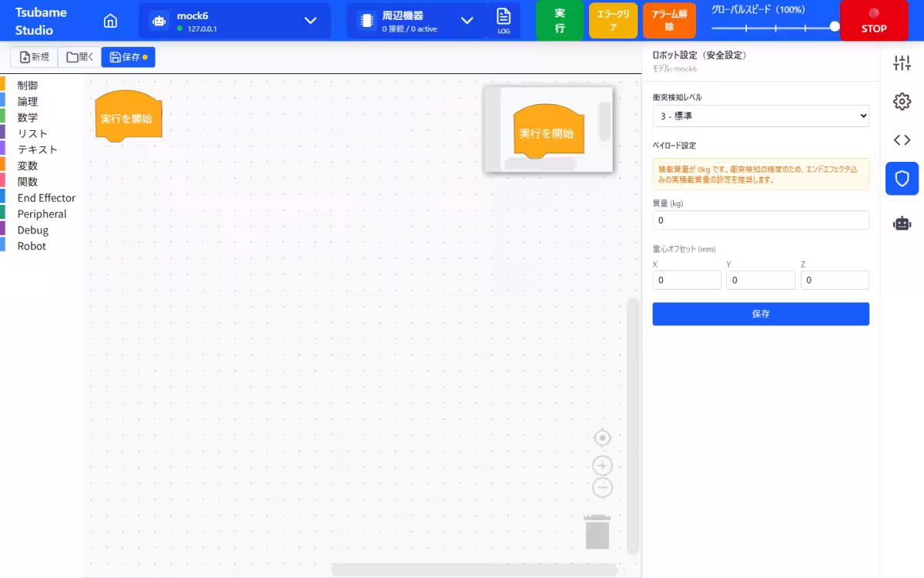This screenshot has height=578, width=924.
Task: Open code view brackets icon
Action: pos(902,139)
